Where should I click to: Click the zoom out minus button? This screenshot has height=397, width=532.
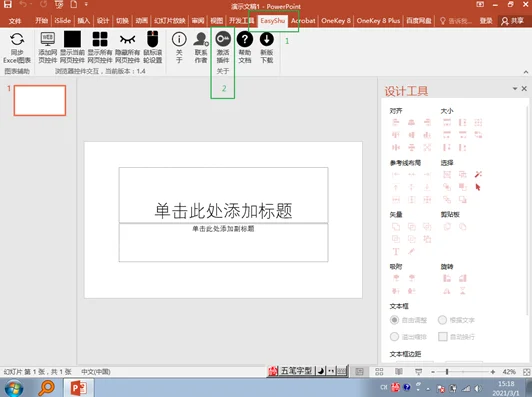point(433,372)
